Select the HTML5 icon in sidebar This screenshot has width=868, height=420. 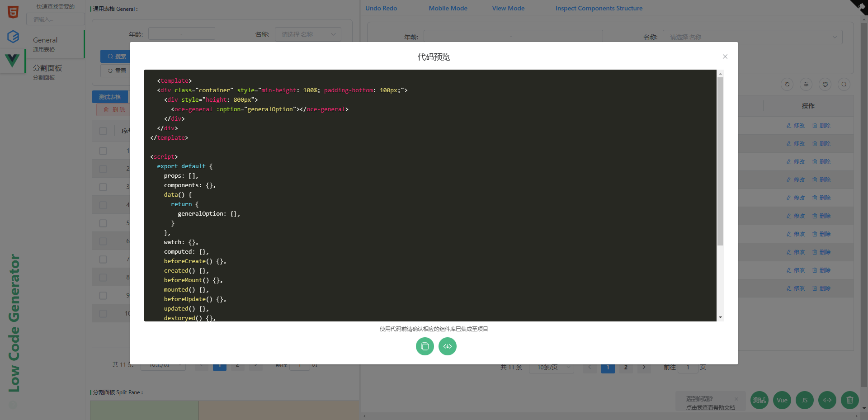tap(13, 12)
